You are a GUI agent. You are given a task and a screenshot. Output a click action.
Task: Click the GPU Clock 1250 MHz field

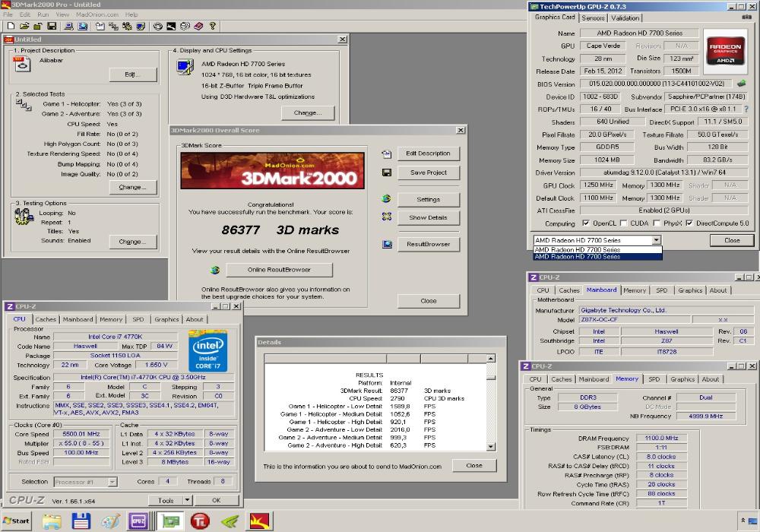pos(597,185)
